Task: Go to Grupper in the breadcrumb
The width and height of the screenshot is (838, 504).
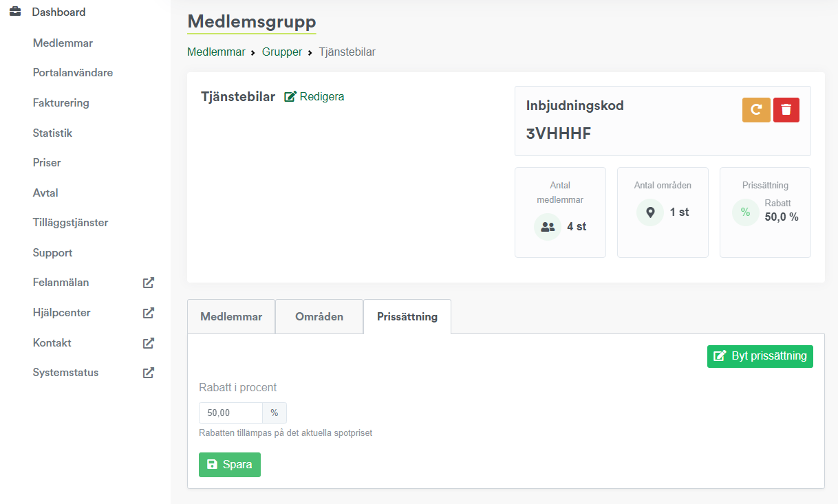Action: [282, 52]
